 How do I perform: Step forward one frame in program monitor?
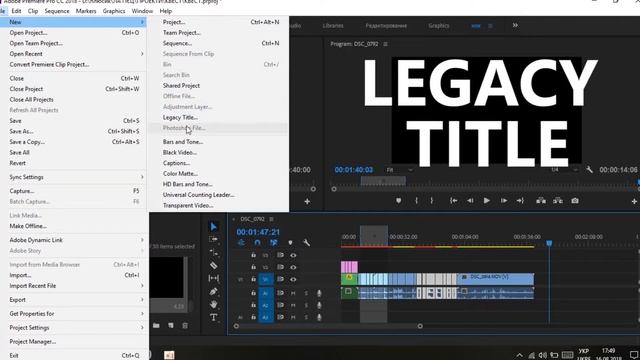click(504, 200)
